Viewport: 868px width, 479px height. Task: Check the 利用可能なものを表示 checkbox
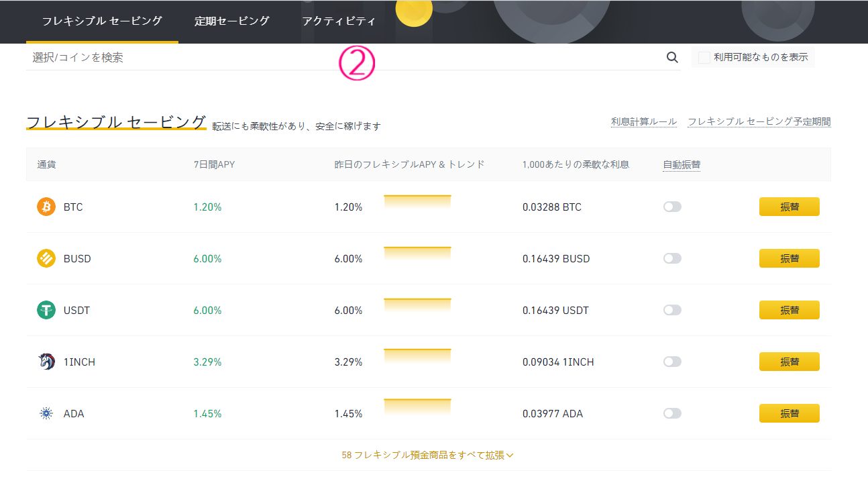704,58
